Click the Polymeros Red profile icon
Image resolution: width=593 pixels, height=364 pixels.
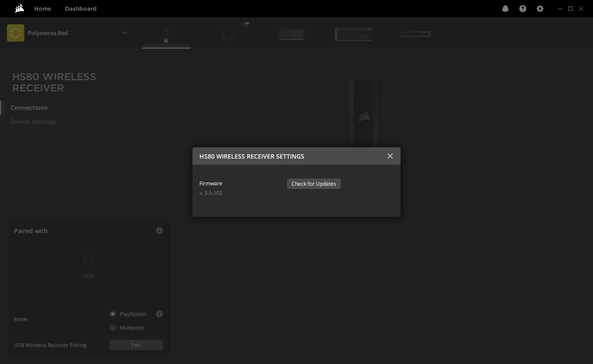click(16, 33)
